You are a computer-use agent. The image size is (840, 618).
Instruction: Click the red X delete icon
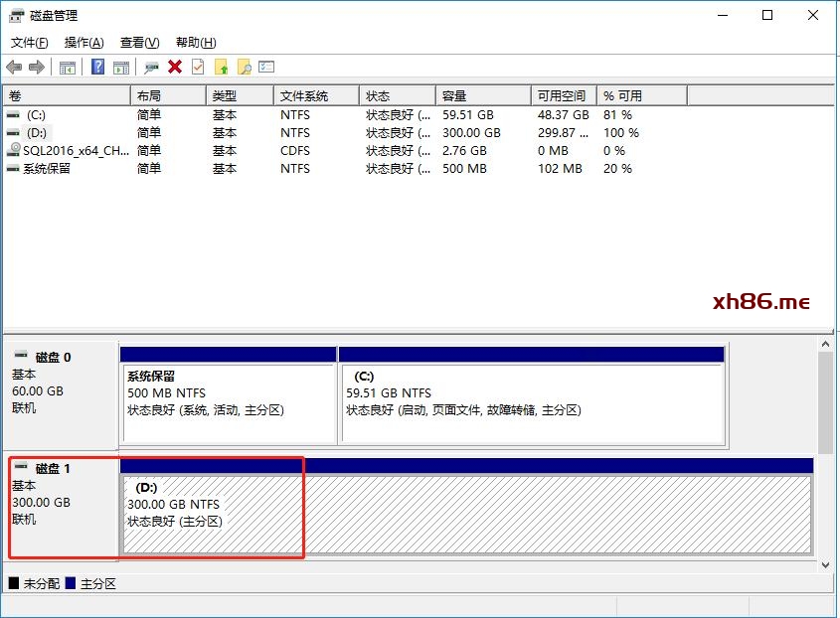point(175,67)
